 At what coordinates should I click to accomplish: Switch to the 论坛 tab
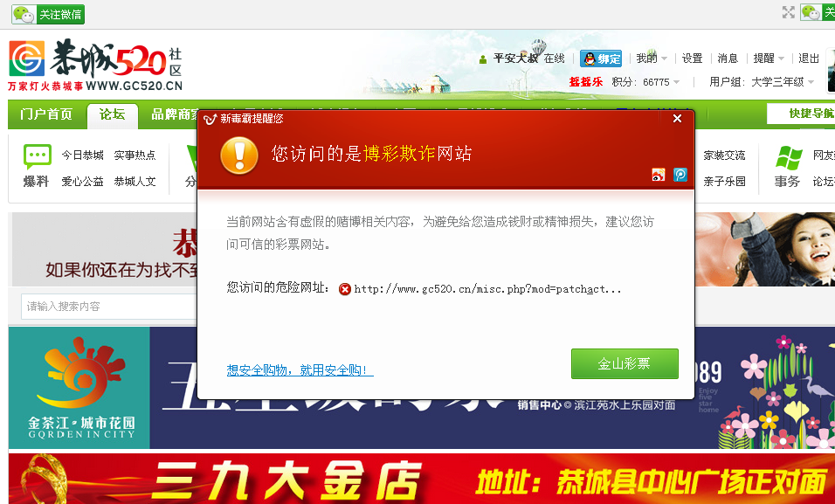[112, 114]
